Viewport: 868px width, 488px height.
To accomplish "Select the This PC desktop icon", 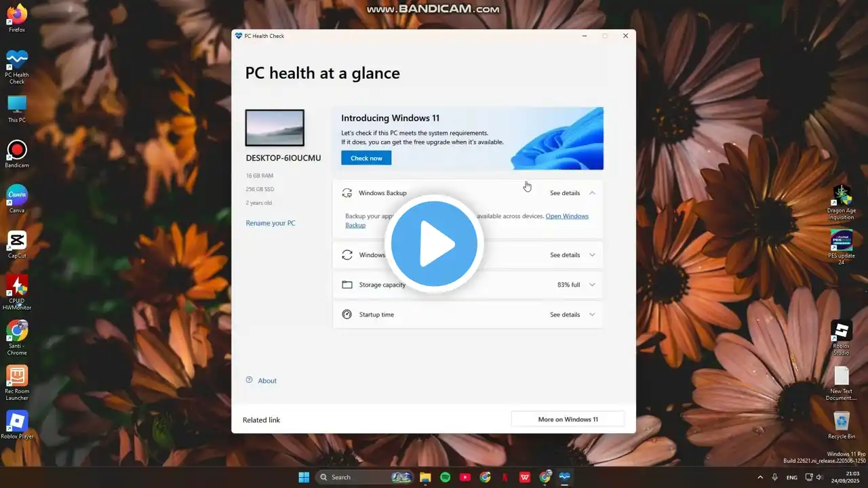I will pos(17,108).
